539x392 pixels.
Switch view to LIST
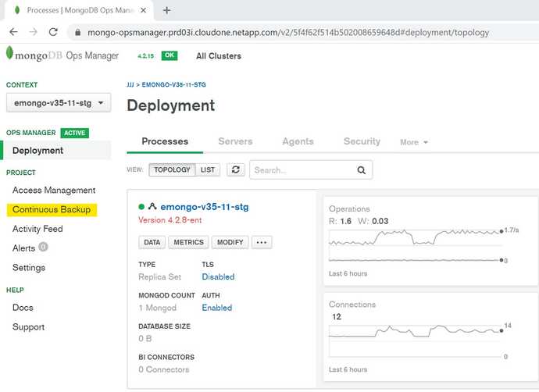tap(208, 169)
